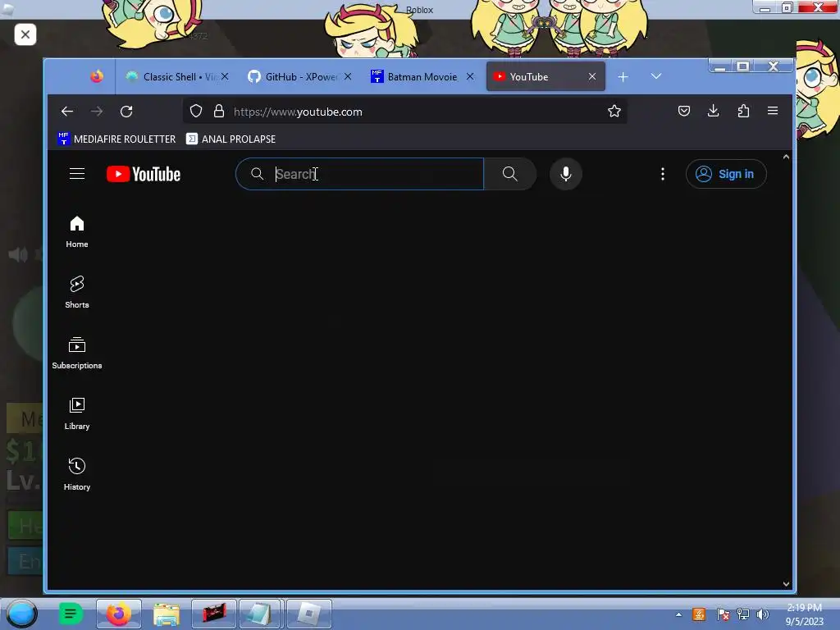Close the YouTube tab

(592, 76)
